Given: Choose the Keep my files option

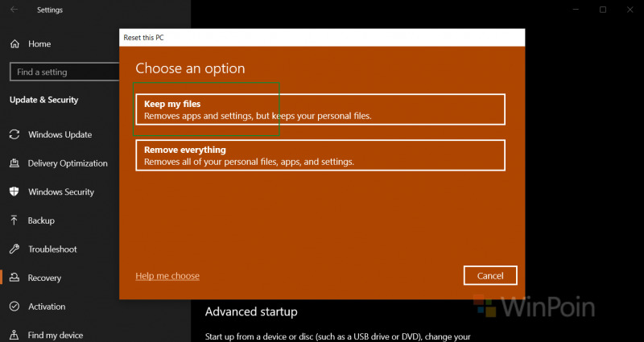Looking at the screenshot, I should [320, 109].
